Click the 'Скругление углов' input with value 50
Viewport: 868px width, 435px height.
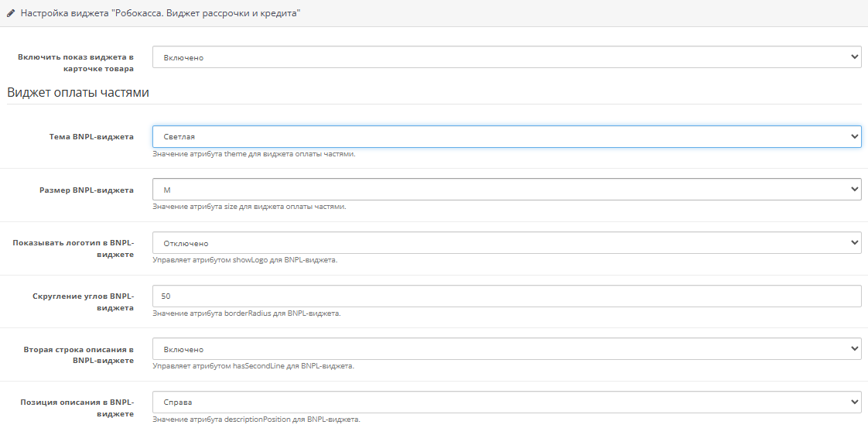507,296
